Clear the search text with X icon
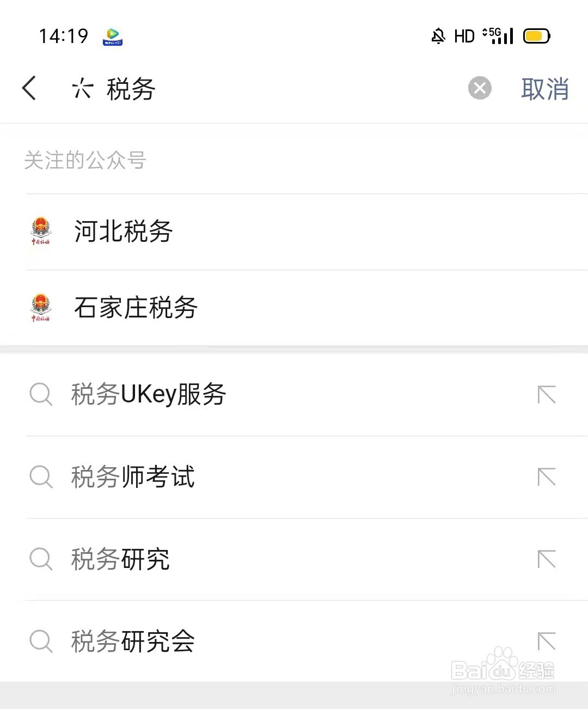Image resolution: width=588 pixels, height=709 pixels. (480, 88)
